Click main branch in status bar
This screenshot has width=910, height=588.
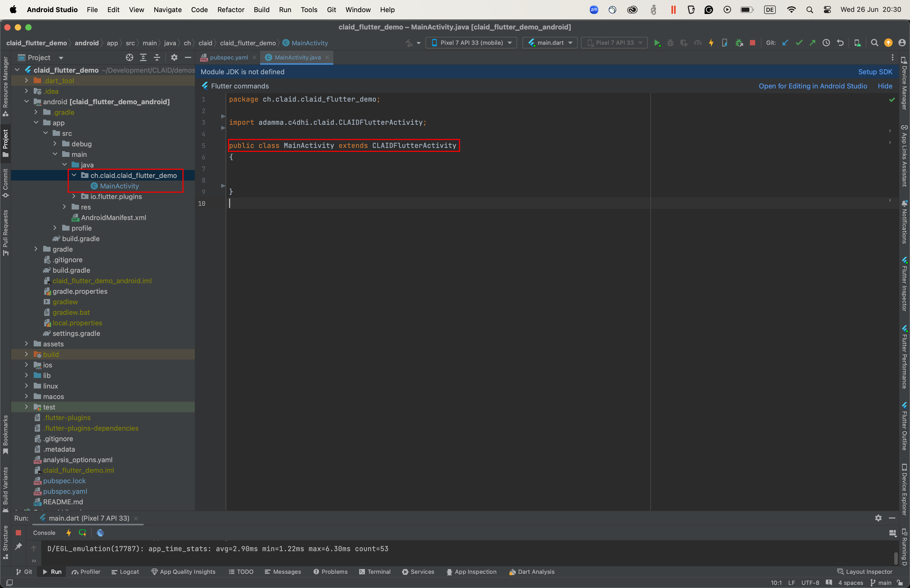(881, 583)
